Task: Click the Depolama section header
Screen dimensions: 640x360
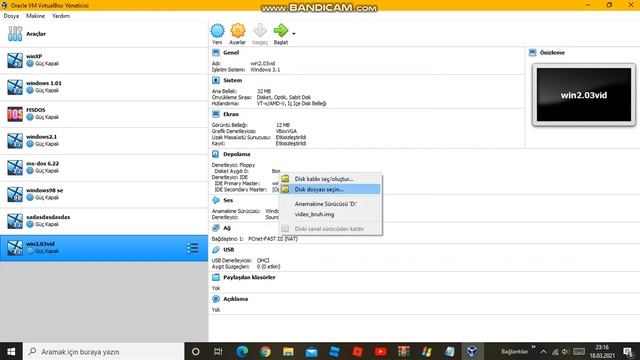Action: (x=237, y=154)
